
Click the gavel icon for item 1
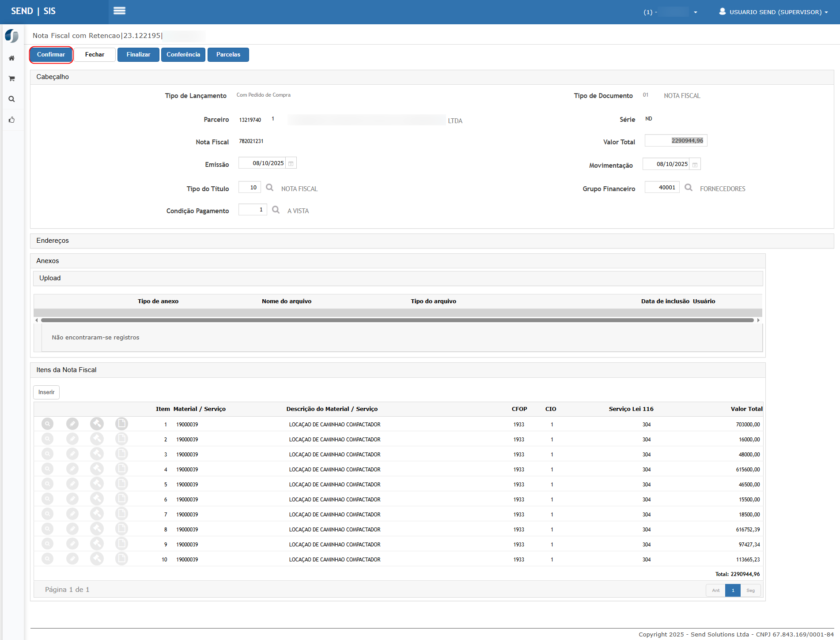point(97,424)
